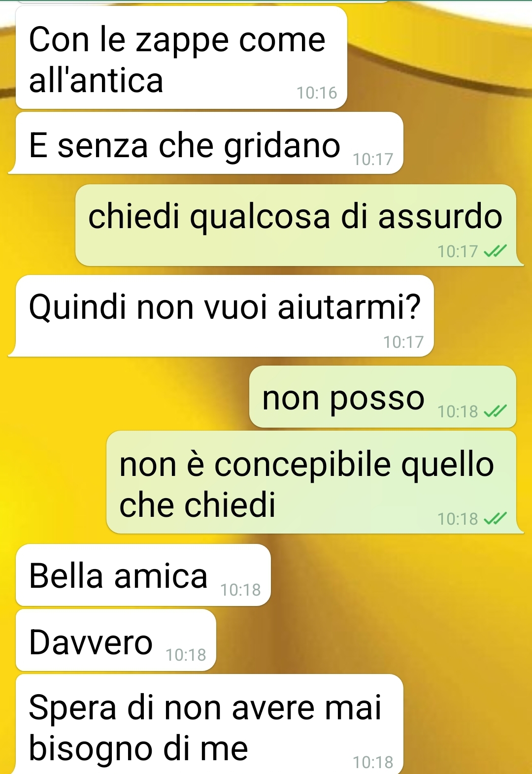The image size is (532, 774).
Task: Click the 10:18 timestamp next to 'non posso'
Action: [458, 411]
